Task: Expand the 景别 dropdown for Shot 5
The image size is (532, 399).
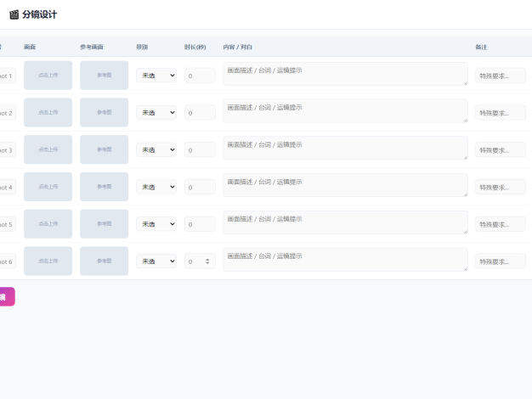Action: click(x=156, y=224)
